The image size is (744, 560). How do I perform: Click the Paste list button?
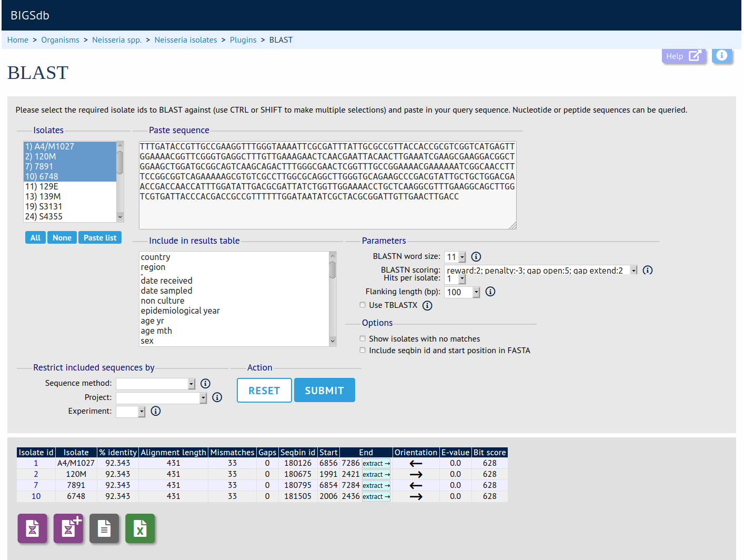[100, 238]
